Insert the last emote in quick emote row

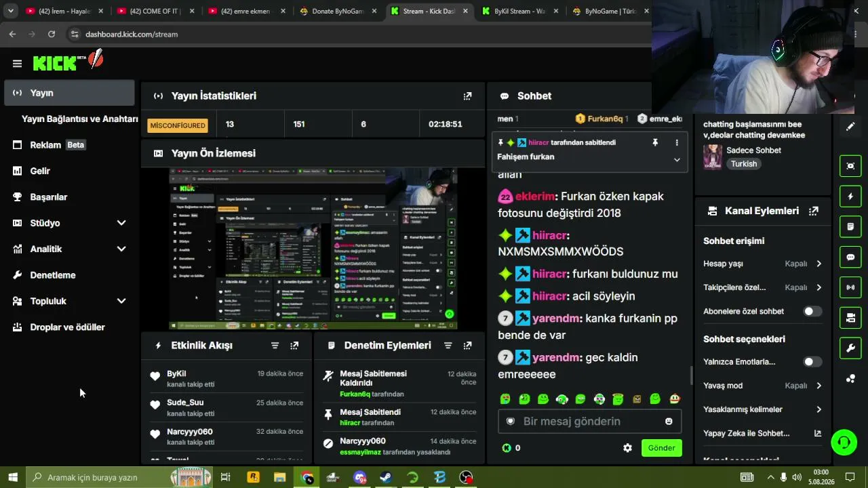(674, 399)
